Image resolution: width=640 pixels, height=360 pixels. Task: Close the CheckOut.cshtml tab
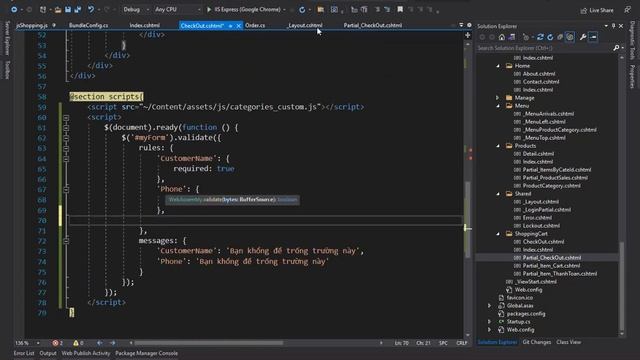[239, 26]
